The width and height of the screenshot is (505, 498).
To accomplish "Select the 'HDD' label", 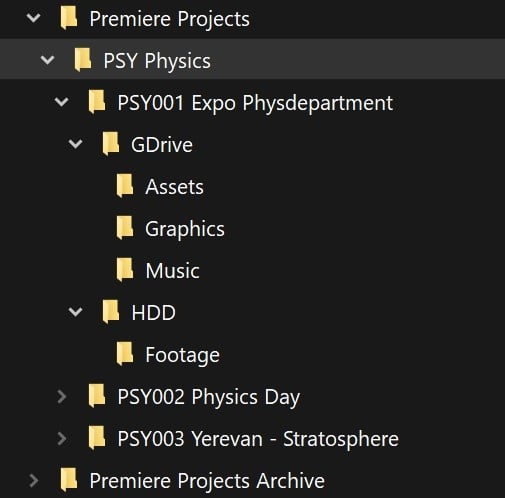I will [154, 313].
